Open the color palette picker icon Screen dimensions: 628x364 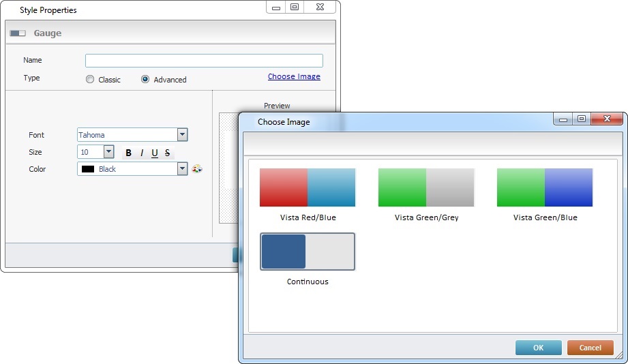coord(197,169)
